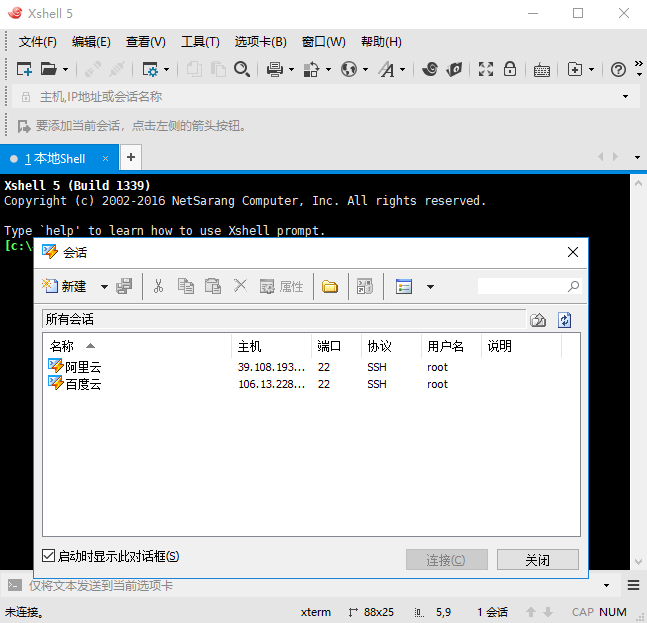This screenshot has height=623, width=647.
Task: Launch Xftp swirl icon in toolbar
Action: click(430, 69)
